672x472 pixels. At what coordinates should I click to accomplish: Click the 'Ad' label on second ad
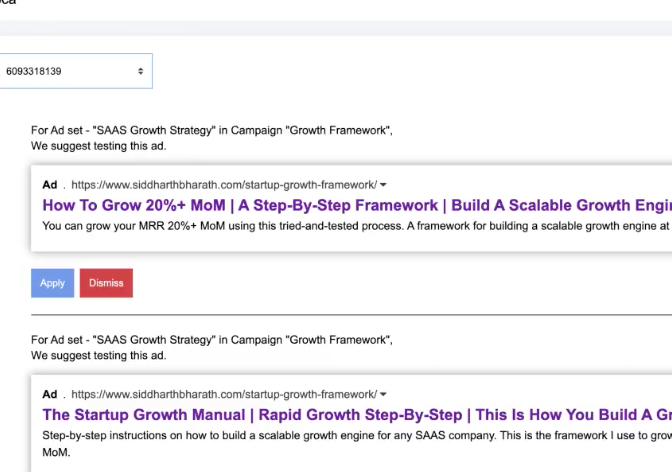tap(50, 395)
